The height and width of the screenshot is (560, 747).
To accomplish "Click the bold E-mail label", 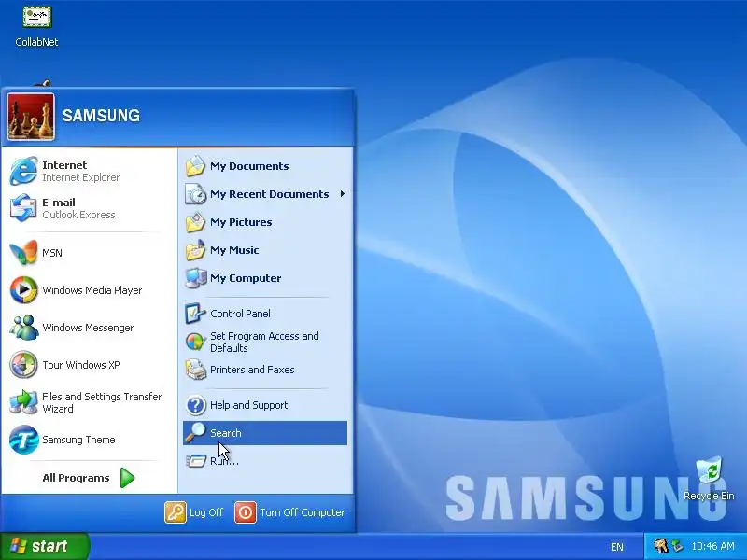I will point(58,203).
